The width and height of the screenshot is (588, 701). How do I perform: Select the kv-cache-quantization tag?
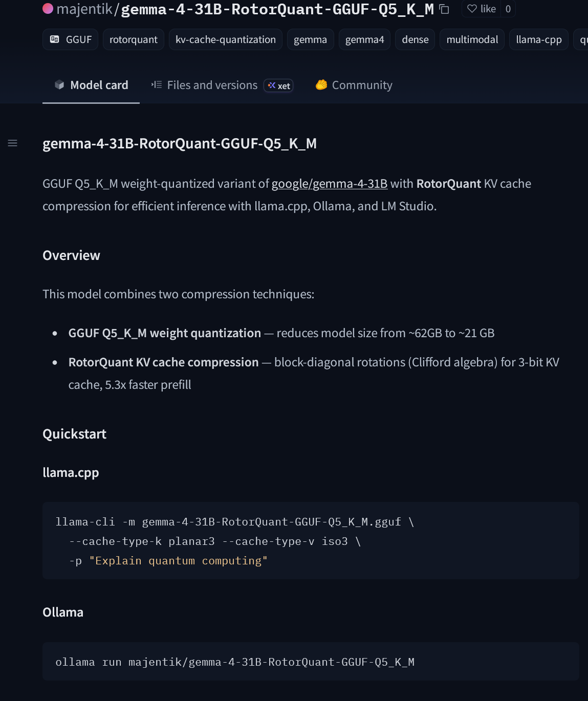point(226,39)
